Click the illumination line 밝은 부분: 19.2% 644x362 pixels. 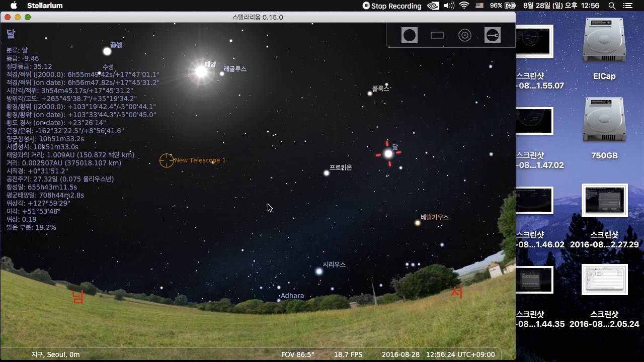pos(31,227)
